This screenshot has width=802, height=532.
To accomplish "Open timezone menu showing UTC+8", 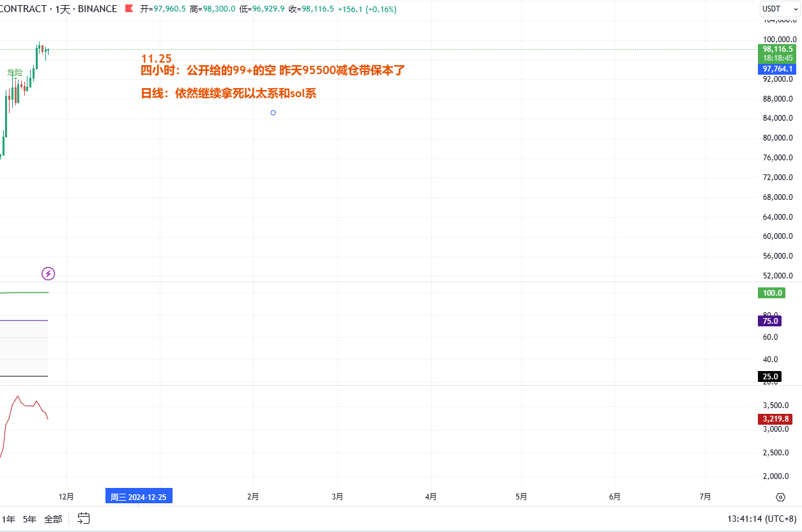I will pyautogui.click(x=762, y=519).
